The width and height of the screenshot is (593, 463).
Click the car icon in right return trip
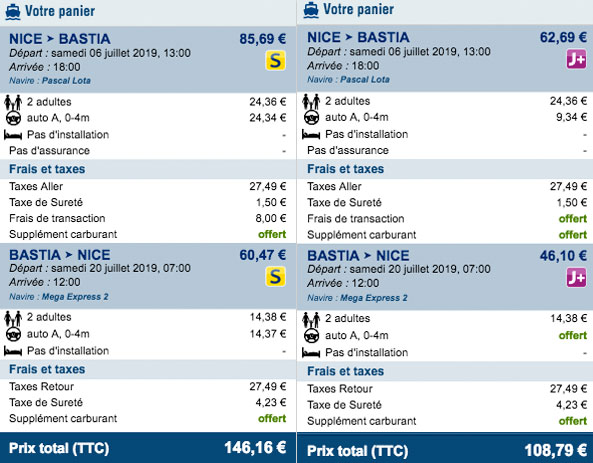[312, 336]
